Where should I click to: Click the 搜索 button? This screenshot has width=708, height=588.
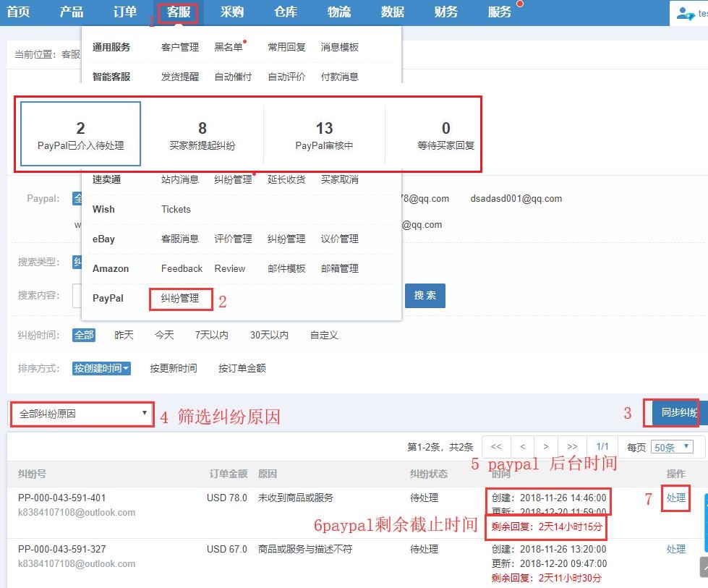click(425, 296)
